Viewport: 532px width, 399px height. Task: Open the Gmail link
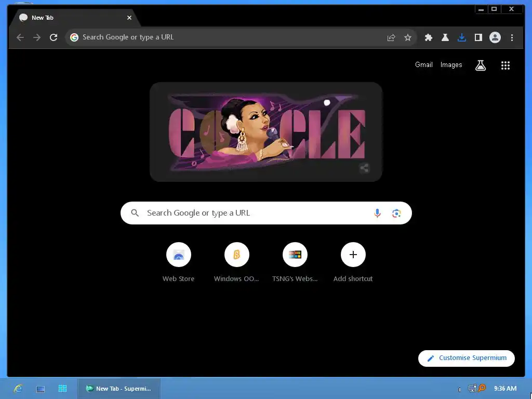click(424, 65)
